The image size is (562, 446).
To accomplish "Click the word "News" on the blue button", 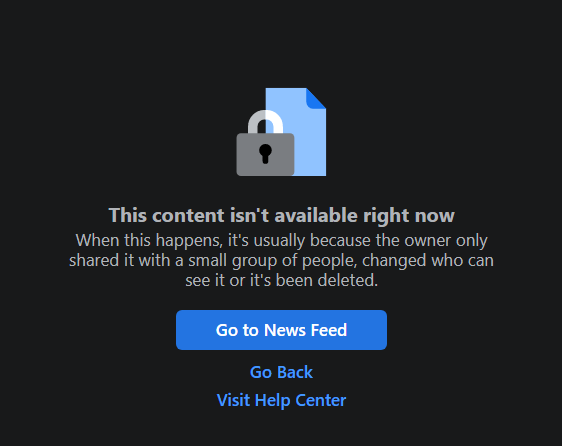I will tap(285, 330).
